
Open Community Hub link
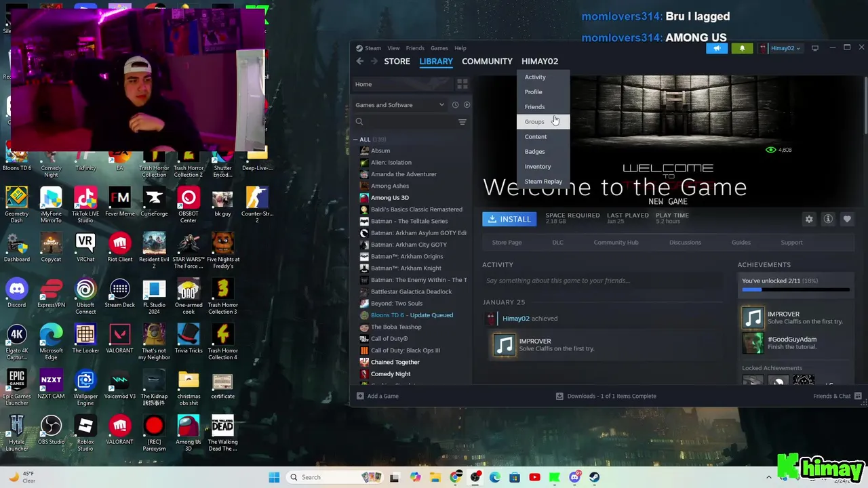[x=616, y=243]
